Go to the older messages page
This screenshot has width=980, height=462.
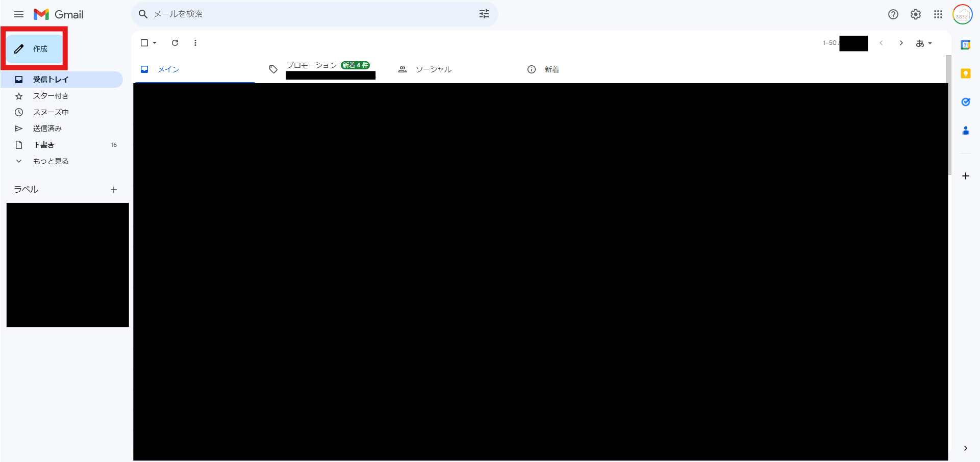(901, 43)
